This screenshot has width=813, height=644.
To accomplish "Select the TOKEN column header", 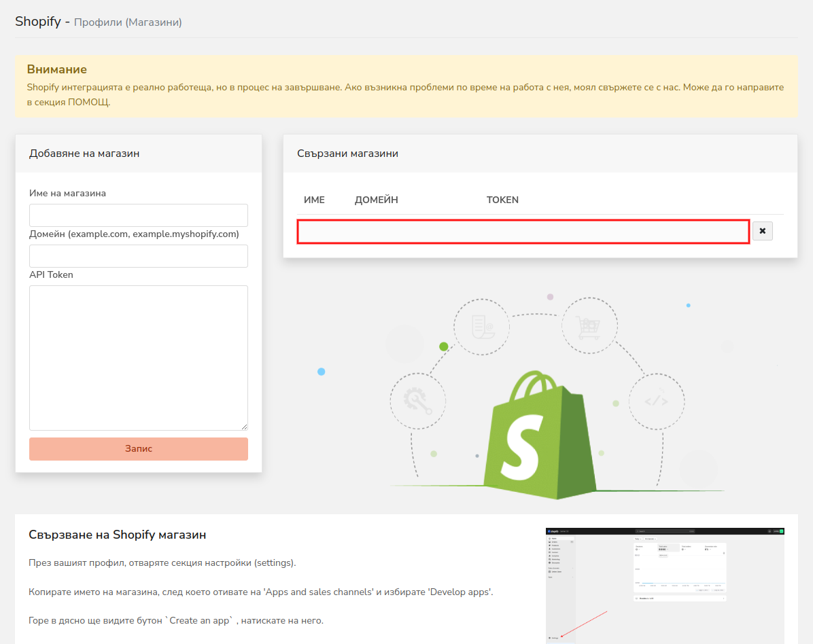I will click(502, 200).
